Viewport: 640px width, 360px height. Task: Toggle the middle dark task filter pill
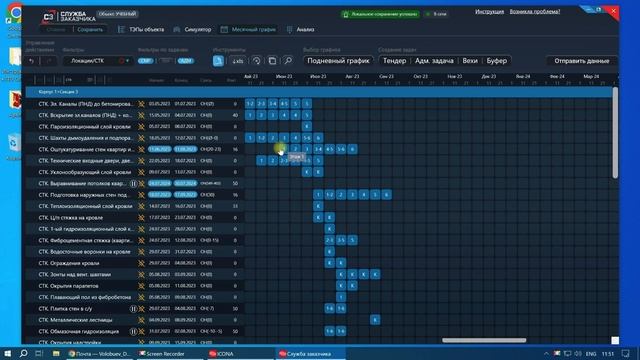pos(165,61)
